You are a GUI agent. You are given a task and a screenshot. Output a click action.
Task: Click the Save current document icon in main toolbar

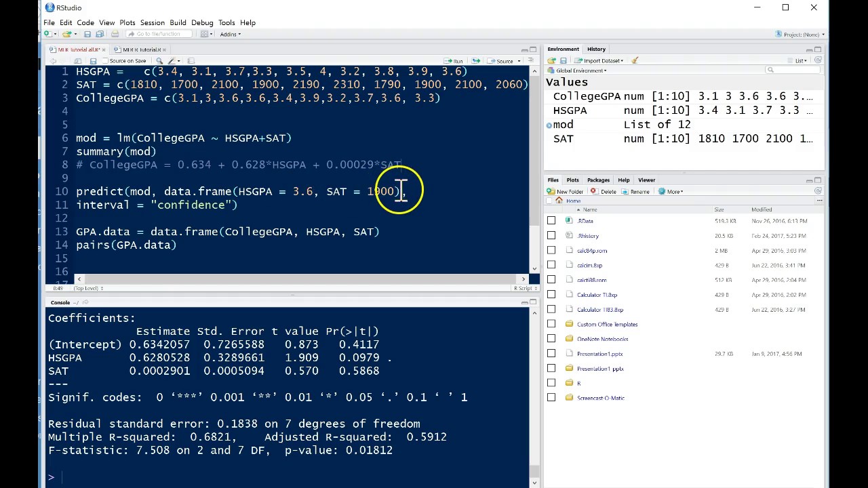[x=87, y=34]
